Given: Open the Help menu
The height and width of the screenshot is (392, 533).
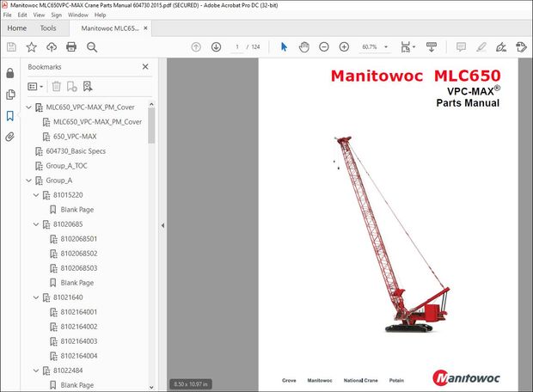Looking at the screenshot, I should 100,15.
